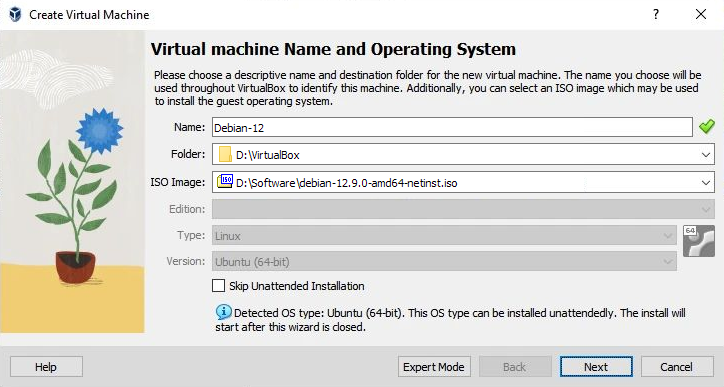Click the Virtual machine Name and Operating System heading
The image size is (724, 387).
click(333, 49)
